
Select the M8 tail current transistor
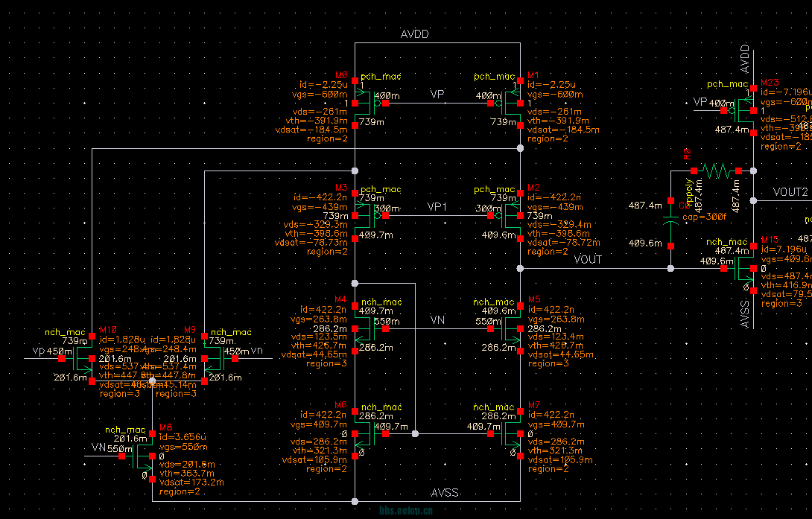[143, 457]
